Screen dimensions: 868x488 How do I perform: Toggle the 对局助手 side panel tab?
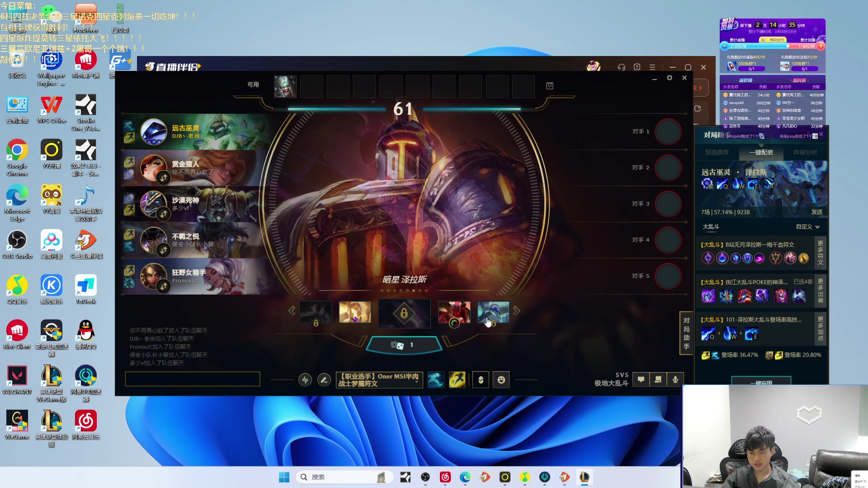pos(686,333)
